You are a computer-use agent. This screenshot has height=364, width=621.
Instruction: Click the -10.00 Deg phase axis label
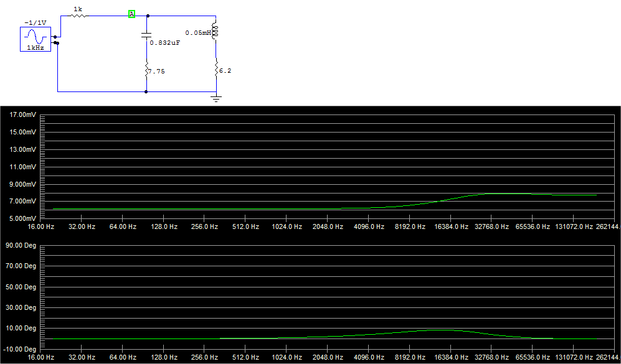pyautogui.click(x=19, y=349)
